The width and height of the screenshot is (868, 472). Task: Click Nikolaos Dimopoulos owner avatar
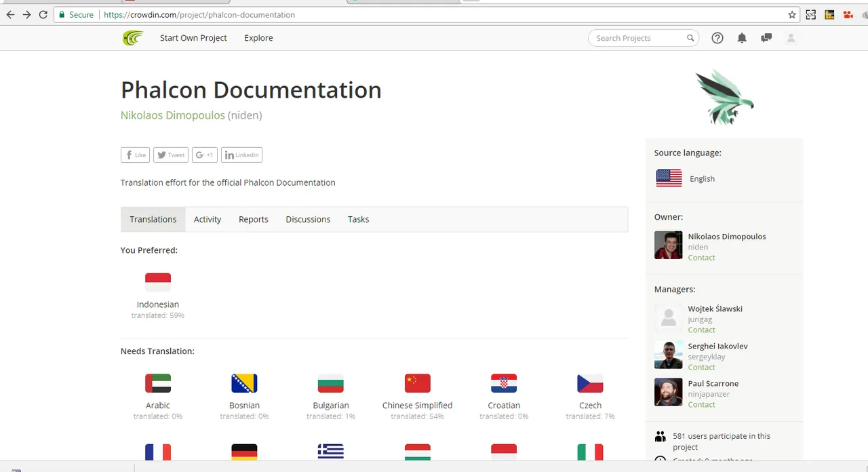pyautogui.click(x=668, y=245)
